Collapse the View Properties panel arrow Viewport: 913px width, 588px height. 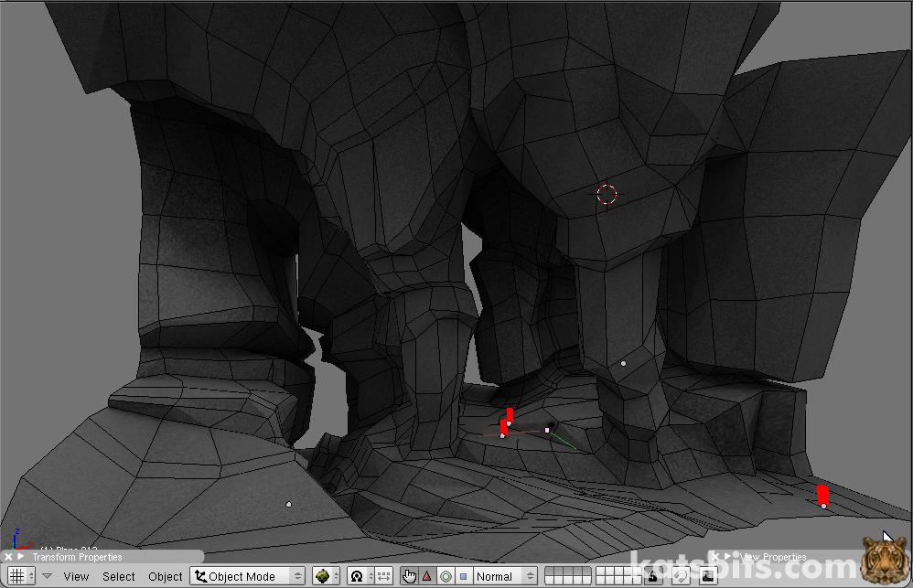(728, 557)
